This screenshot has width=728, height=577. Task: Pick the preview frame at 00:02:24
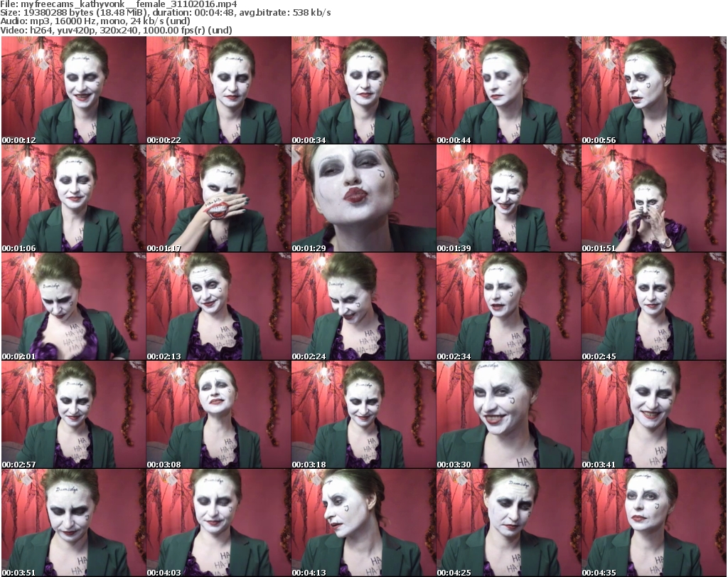(363, 307)
